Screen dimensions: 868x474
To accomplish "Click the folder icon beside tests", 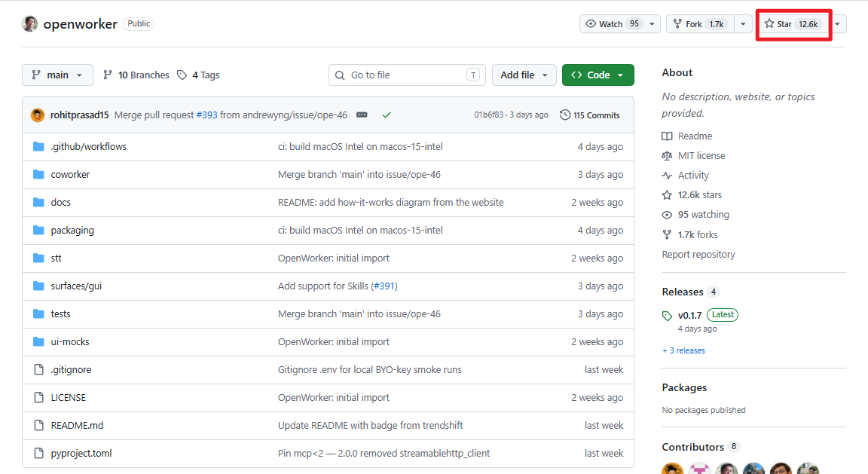I will 38,313.
